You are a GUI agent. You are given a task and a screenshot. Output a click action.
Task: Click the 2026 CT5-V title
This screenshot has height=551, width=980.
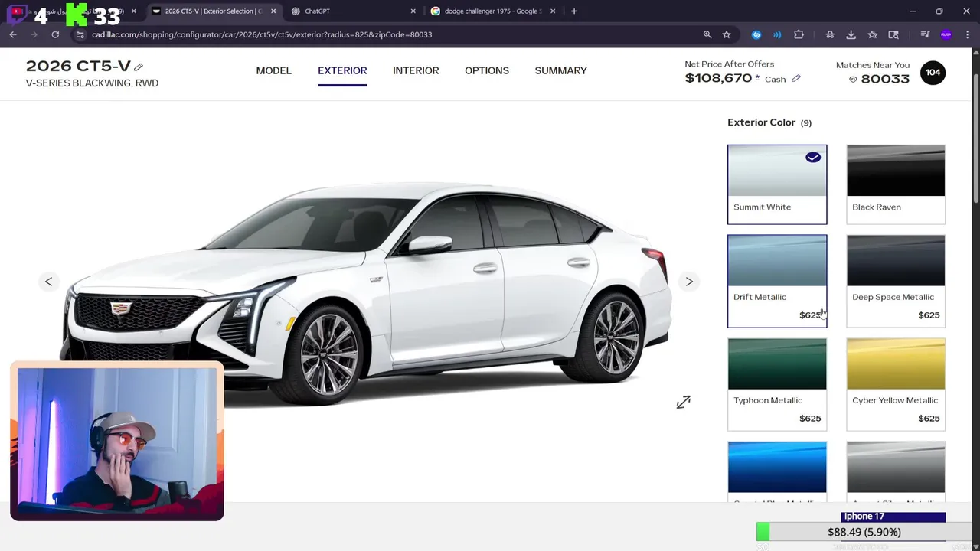point(78,66)
